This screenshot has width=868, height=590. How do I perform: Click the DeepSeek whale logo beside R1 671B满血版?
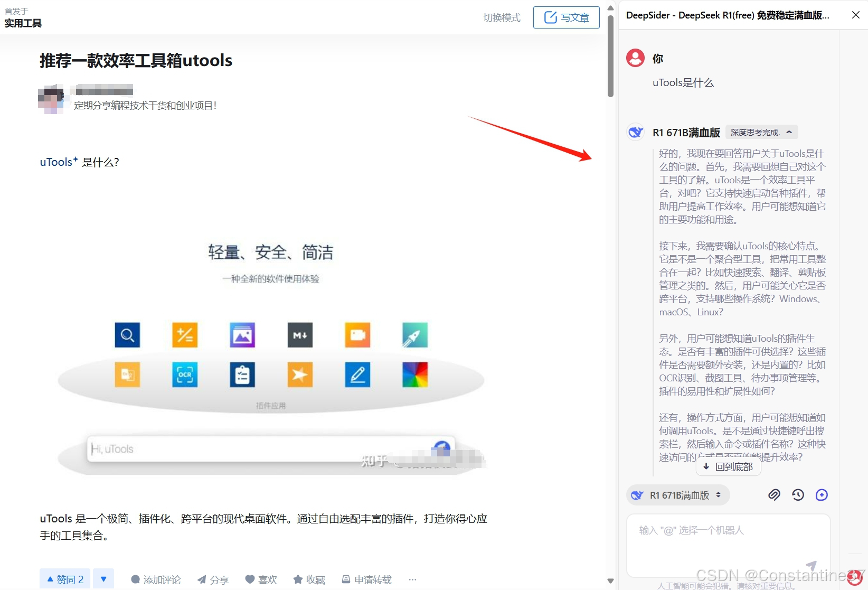(x=635, y=132)
